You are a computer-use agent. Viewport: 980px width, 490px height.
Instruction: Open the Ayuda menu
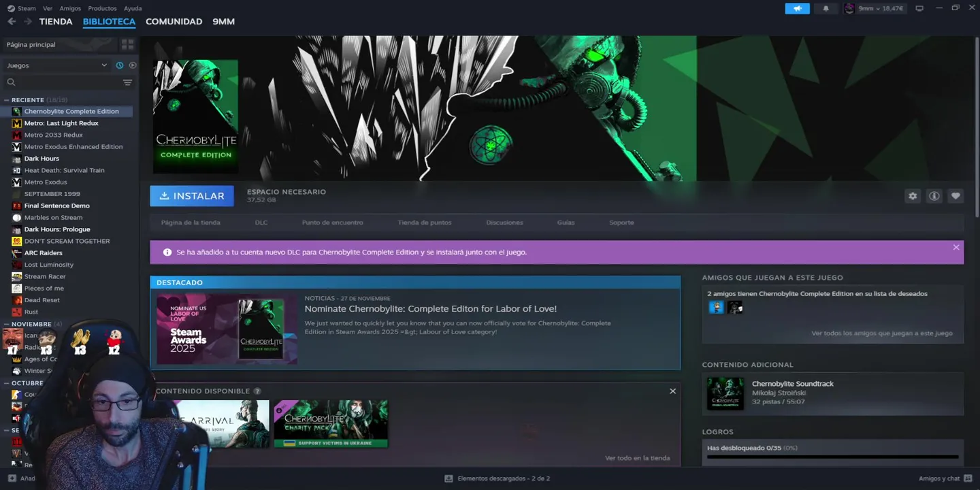(x=133, y=8)
